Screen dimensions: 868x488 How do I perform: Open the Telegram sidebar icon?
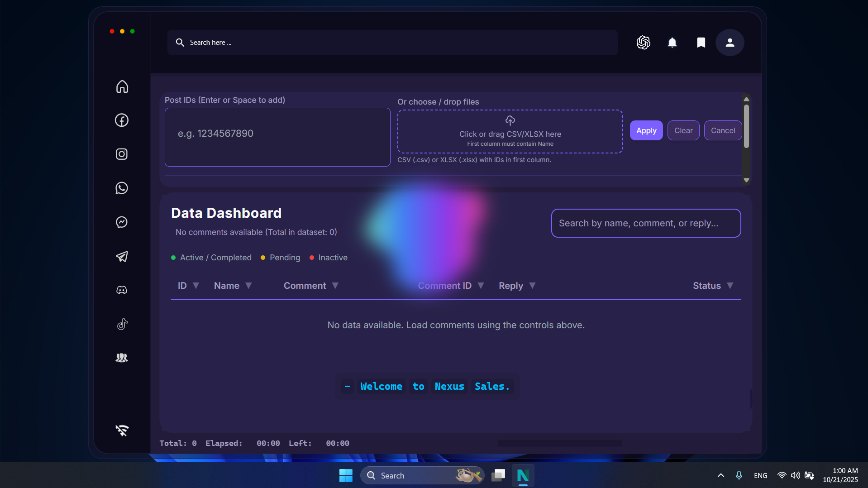coord(121,257)
